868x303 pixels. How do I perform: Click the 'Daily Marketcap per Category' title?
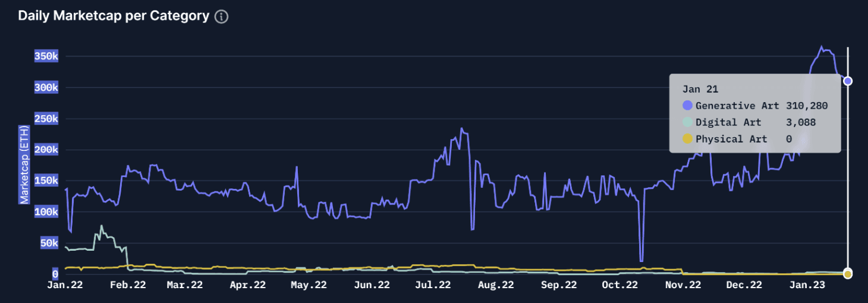tap(114, 16)
